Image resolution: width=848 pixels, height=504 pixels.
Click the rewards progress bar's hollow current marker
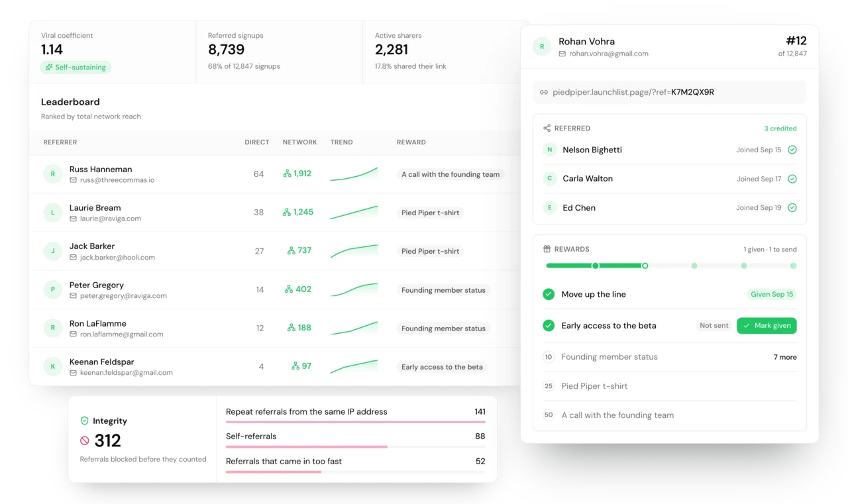tap(645, 266)
